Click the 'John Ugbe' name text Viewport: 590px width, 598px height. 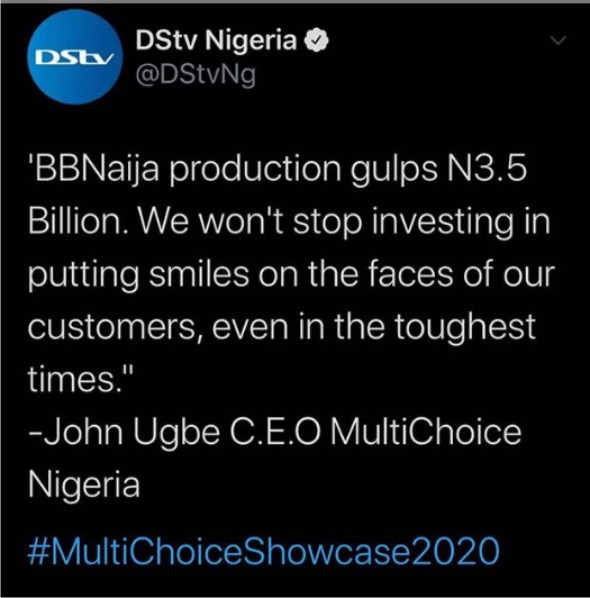pyautogui.click(x=132, y=432)
